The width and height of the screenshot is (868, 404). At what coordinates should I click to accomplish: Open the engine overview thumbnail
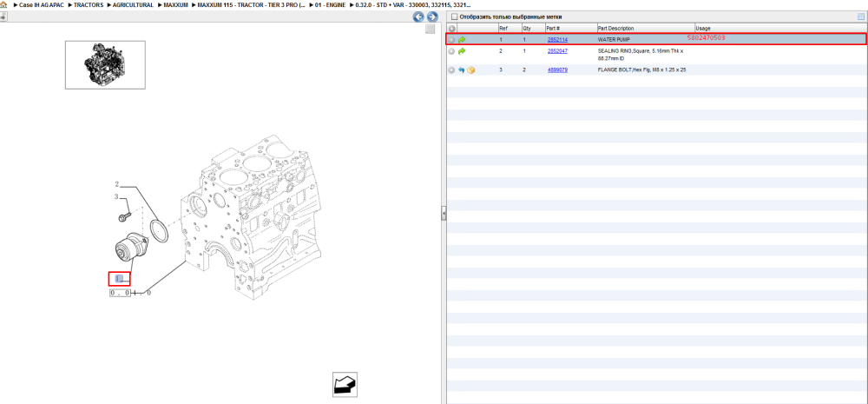click(x=105, y=64)
